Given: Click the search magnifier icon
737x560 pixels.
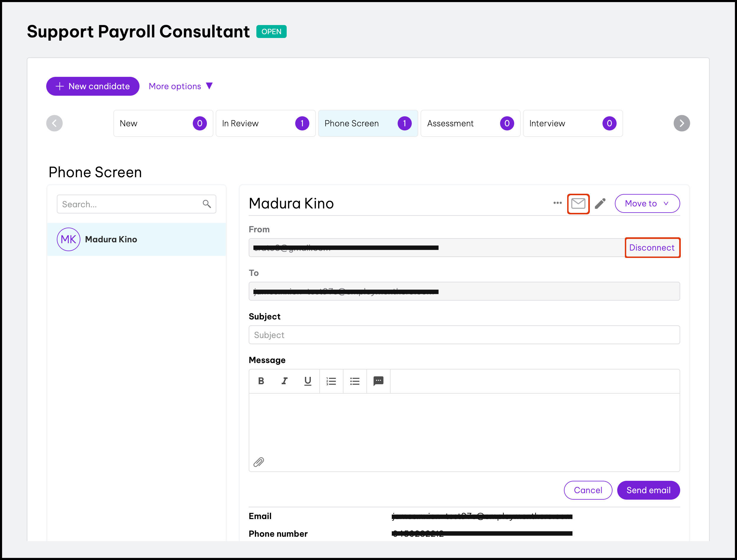Looking at the screenshot, I should [x=207, y=204].
